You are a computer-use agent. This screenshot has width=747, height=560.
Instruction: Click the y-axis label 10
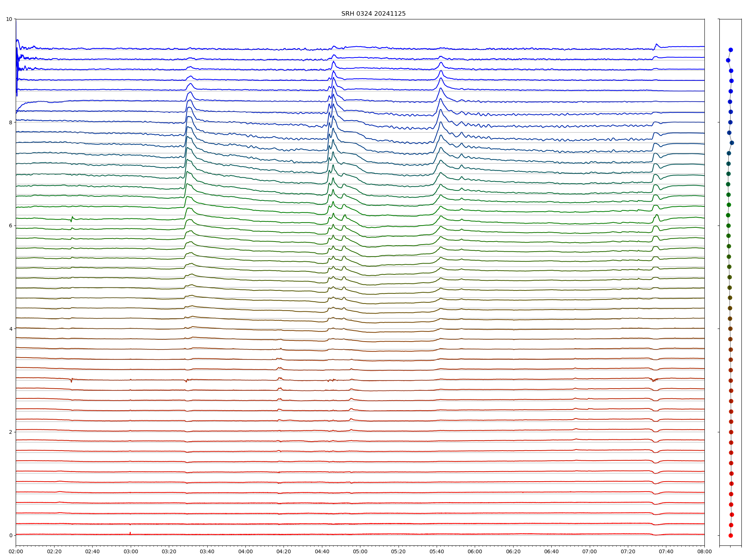[9, 19]
